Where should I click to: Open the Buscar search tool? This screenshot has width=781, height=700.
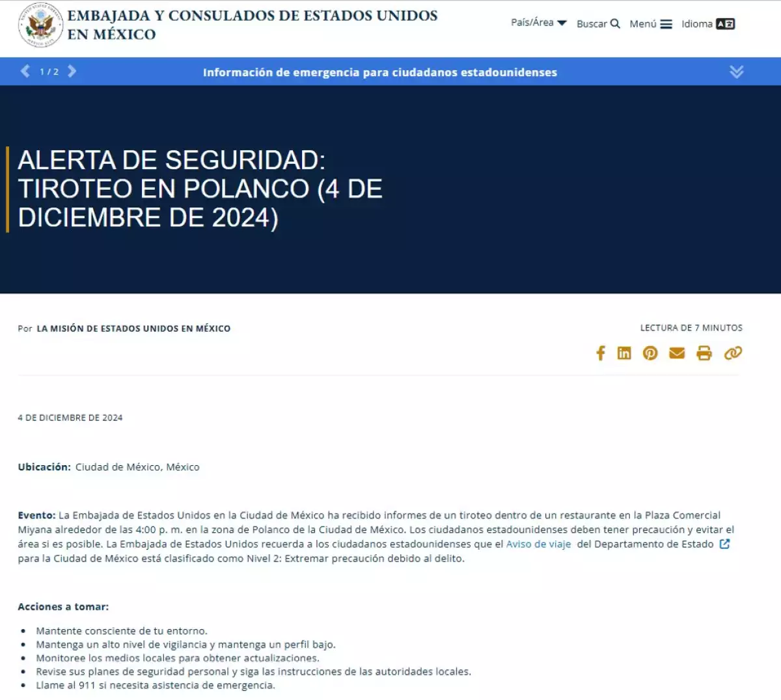(x=597, y=23)
